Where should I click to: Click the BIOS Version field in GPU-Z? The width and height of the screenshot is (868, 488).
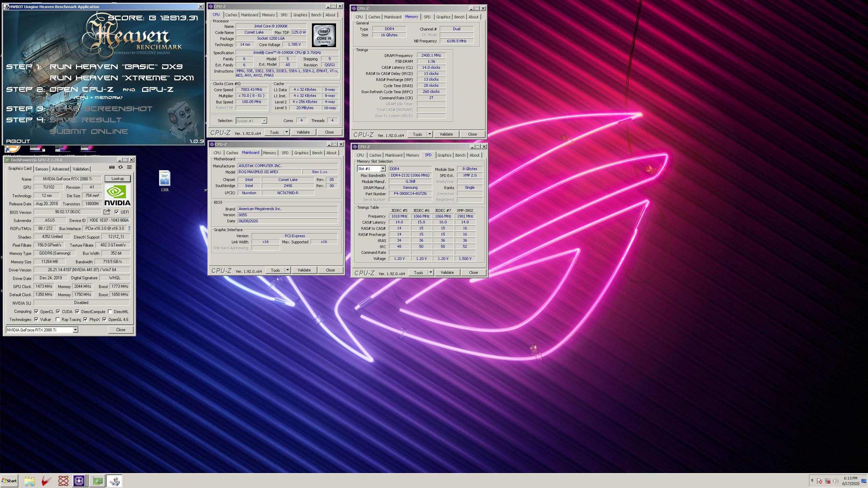pos(67,212)
